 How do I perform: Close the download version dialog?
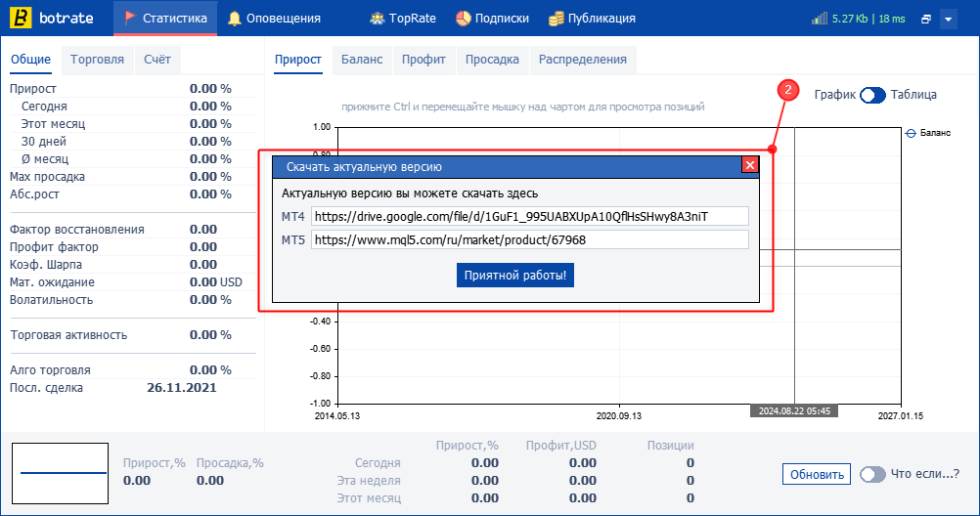[x=750, y=165]
